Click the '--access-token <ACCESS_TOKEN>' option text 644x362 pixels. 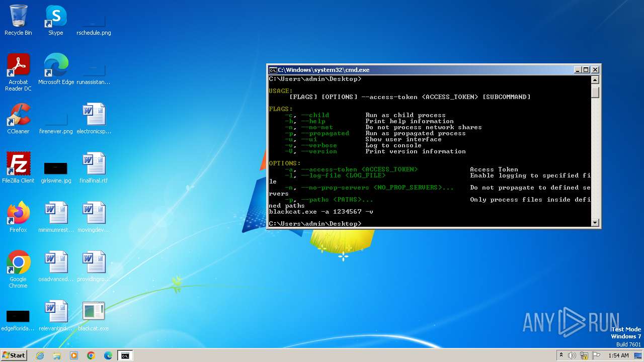tap(360, 169)
